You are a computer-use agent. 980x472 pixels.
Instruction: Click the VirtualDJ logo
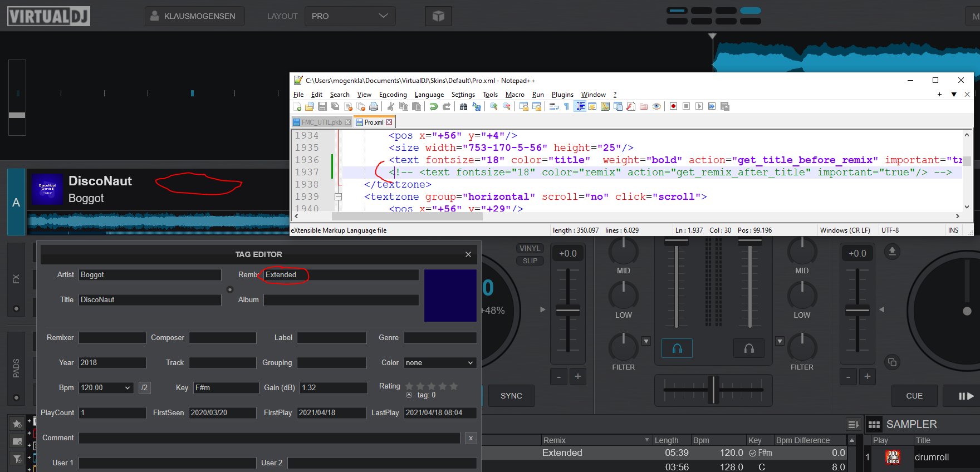click(48, 16)
